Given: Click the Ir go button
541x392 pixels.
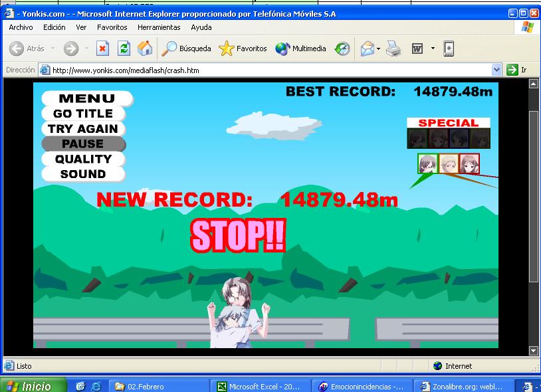Looking at the screenshot, I should pyautogui.click(x=517, y=70).
